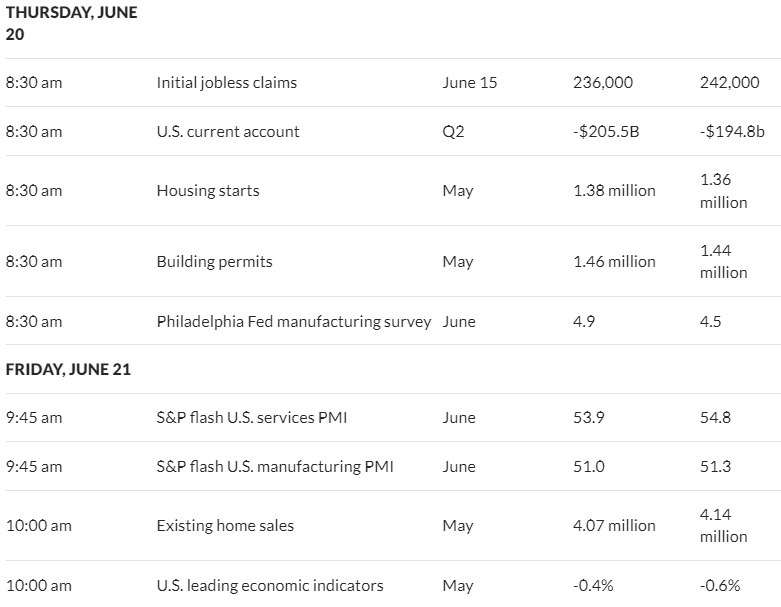Open the Building permits report entry

[x=214, y=261]
